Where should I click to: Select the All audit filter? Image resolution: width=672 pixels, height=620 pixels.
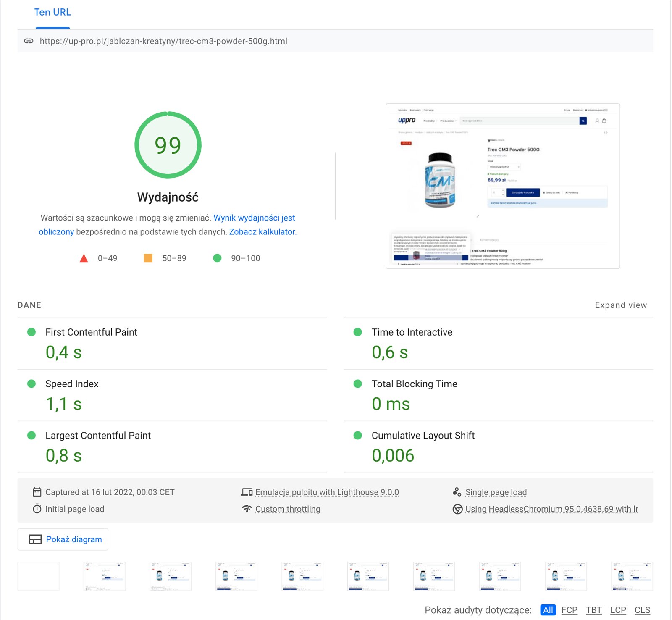tap(548, 610)
